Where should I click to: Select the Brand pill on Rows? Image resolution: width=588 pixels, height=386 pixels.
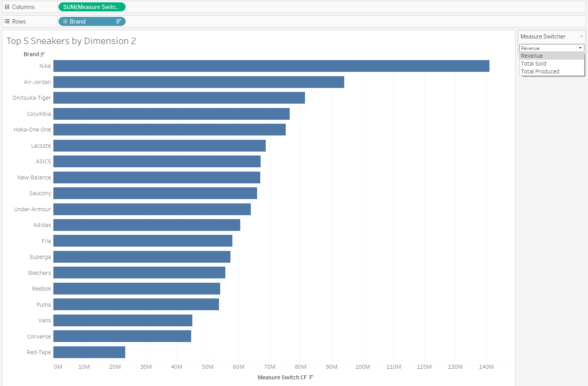click(x=92, y=22)
